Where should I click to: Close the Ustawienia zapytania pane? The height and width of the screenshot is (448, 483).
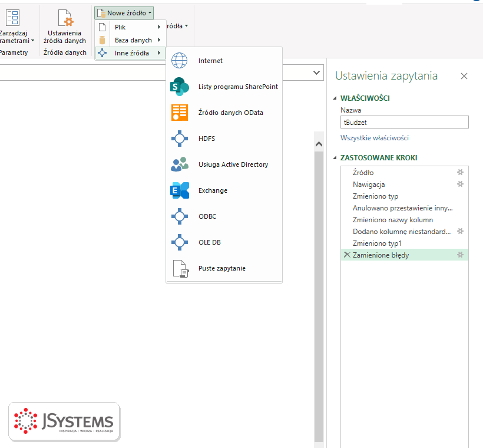pyautogui.click(x=464, y=76)
